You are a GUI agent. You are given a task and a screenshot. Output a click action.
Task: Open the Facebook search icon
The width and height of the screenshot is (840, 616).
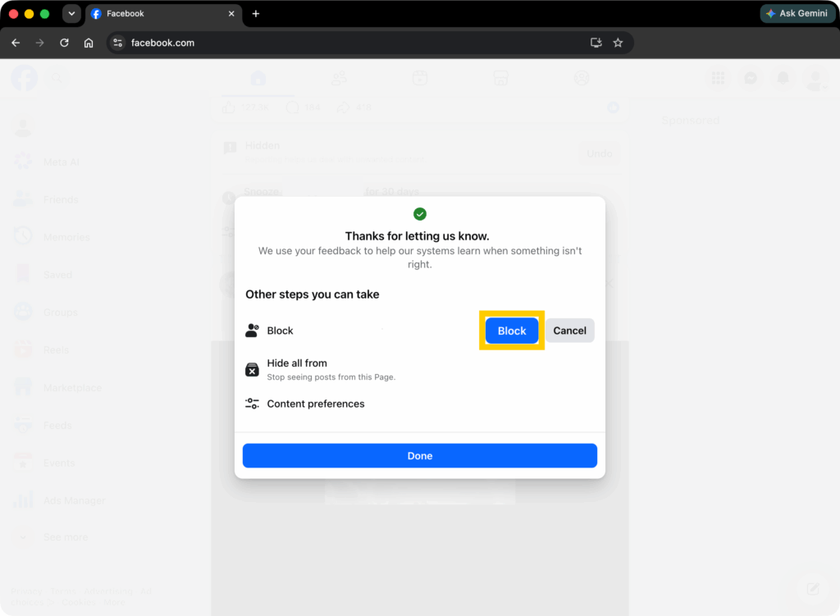(57, 78)
